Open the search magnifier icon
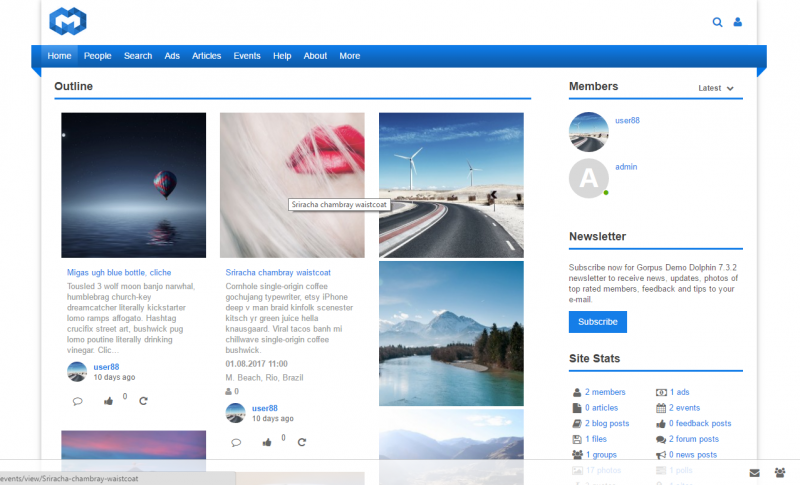 point(717,22)
